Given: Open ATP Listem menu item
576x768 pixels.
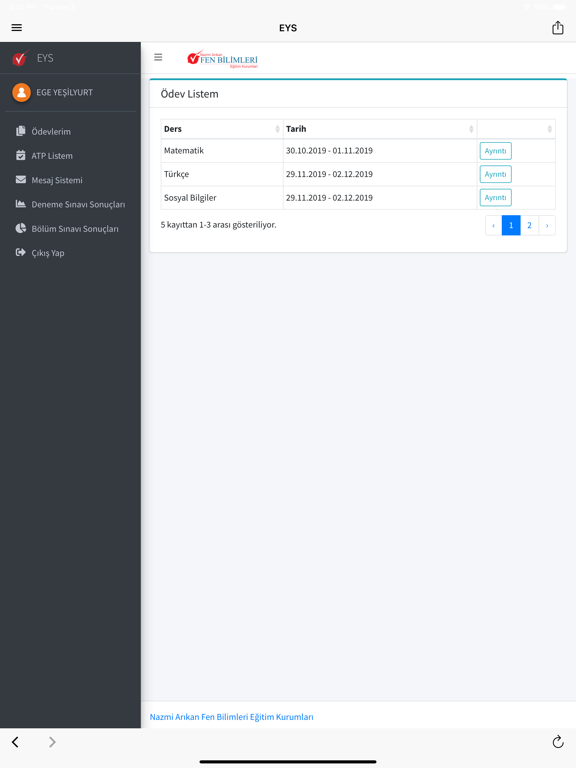Looking at the screenshot, I should pos(71,156).
